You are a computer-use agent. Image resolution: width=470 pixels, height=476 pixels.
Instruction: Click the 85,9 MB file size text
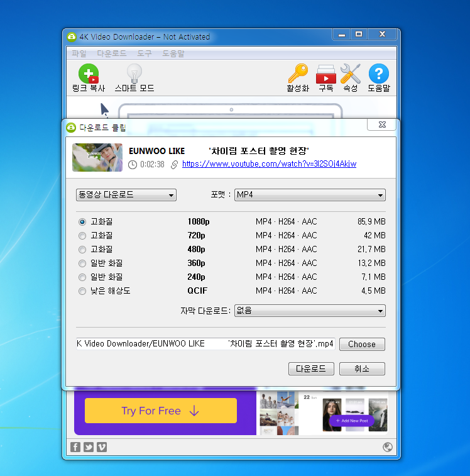point(371,221)
